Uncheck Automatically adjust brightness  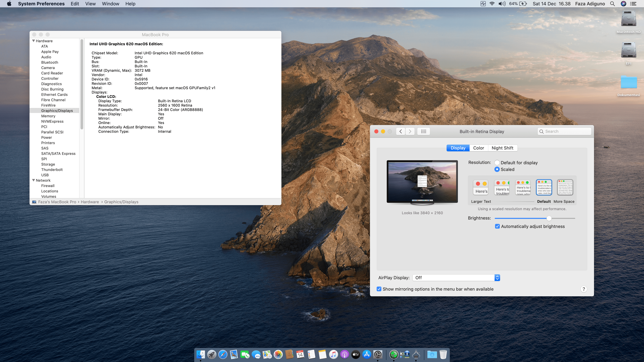[x=497, y=226]
